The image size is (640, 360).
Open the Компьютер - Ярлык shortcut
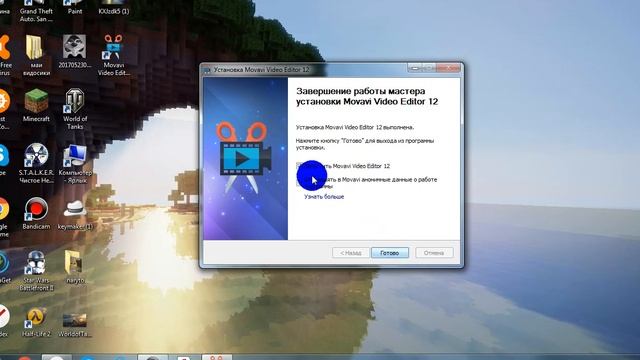point(75,163)
